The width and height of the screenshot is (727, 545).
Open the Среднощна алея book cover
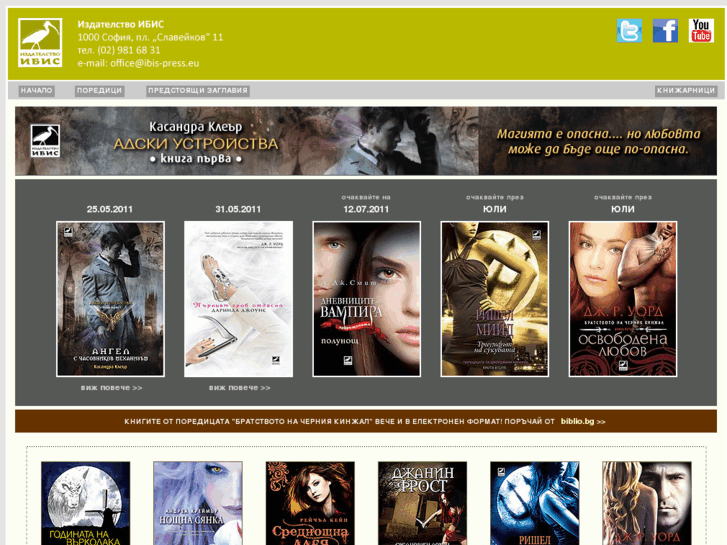point(310,503)
